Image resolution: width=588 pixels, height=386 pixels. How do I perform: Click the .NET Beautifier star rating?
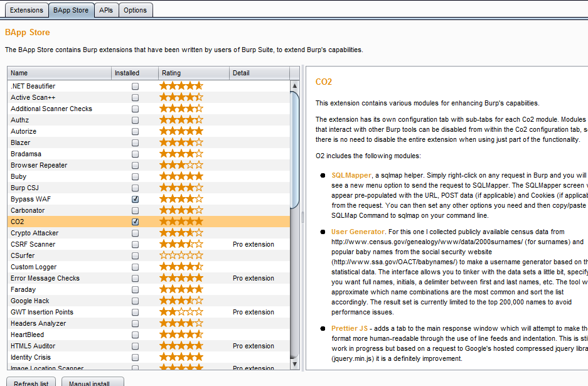[181, 86]
